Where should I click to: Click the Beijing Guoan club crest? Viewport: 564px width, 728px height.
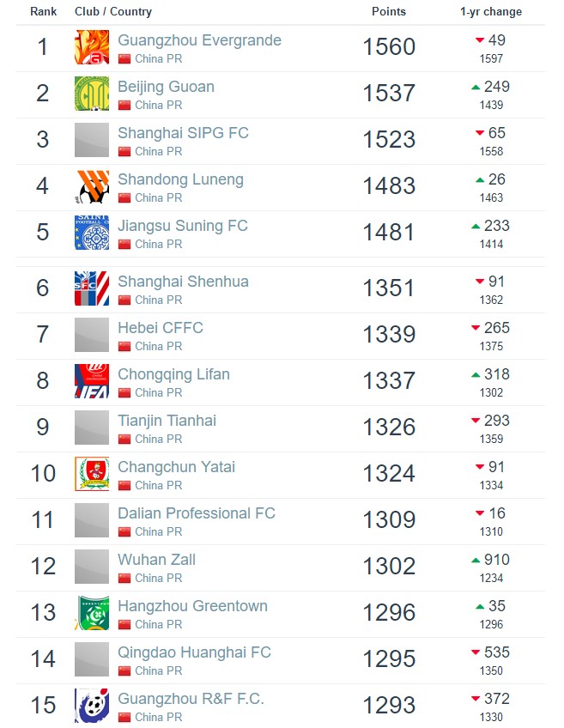(x=92, y=94)
